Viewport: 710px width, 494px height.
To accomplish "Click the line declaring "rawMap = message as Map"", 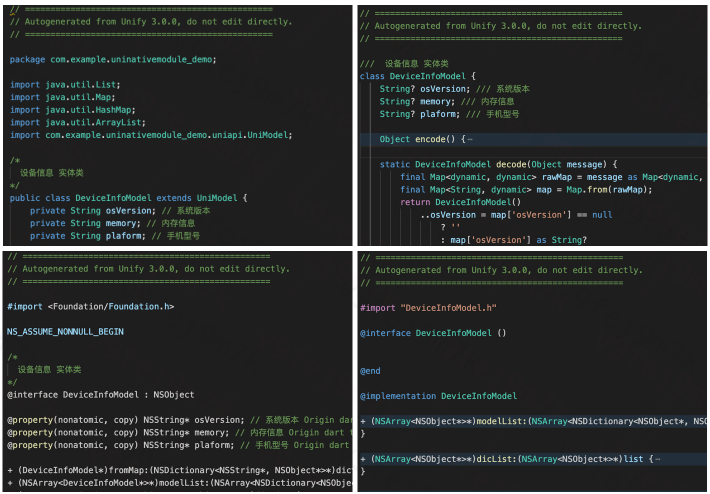I will [x=551, y=177].
